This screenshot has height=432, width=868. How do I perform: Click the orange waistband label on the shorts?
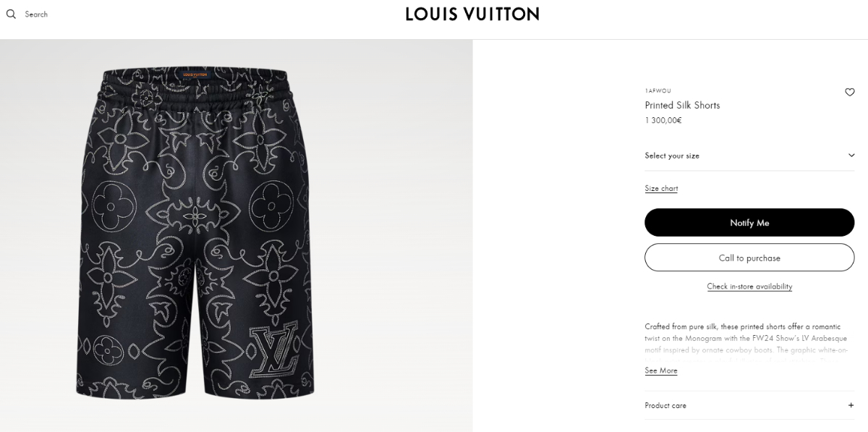pos(195,75)
